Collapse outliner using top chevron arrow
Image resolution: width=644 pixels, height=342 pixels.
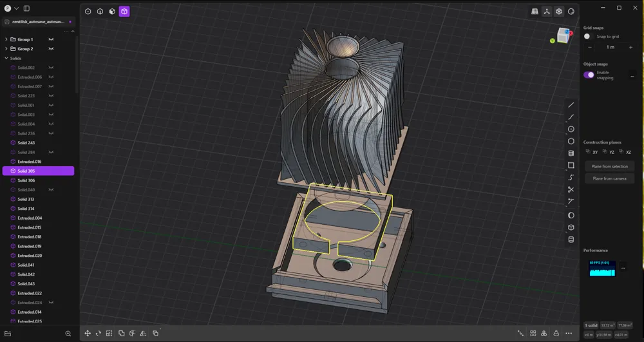click(x=73, y=31)
